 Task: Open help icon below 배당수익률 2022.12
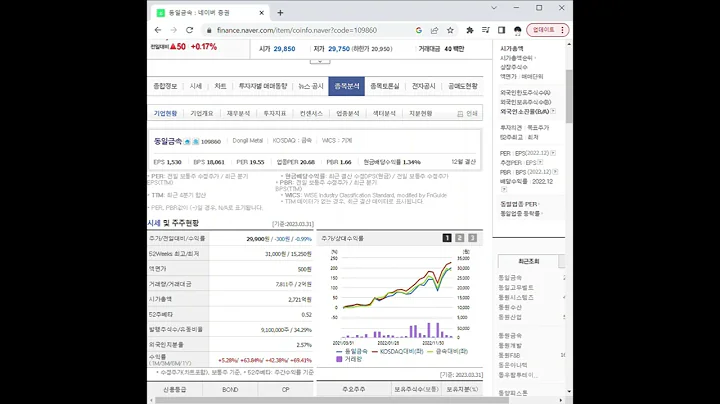[504, 189]
